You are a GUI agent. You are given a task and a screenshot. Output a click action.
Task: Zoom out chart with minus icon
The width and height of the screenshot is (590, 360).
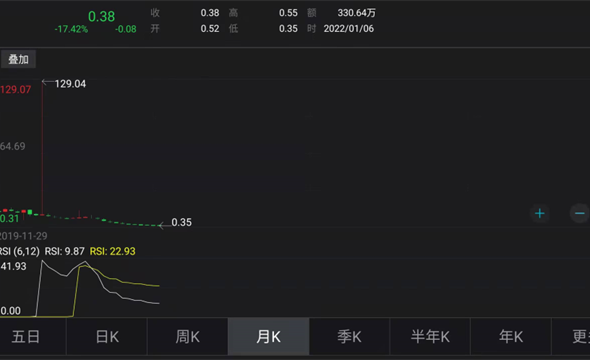(x=579, y=214)
